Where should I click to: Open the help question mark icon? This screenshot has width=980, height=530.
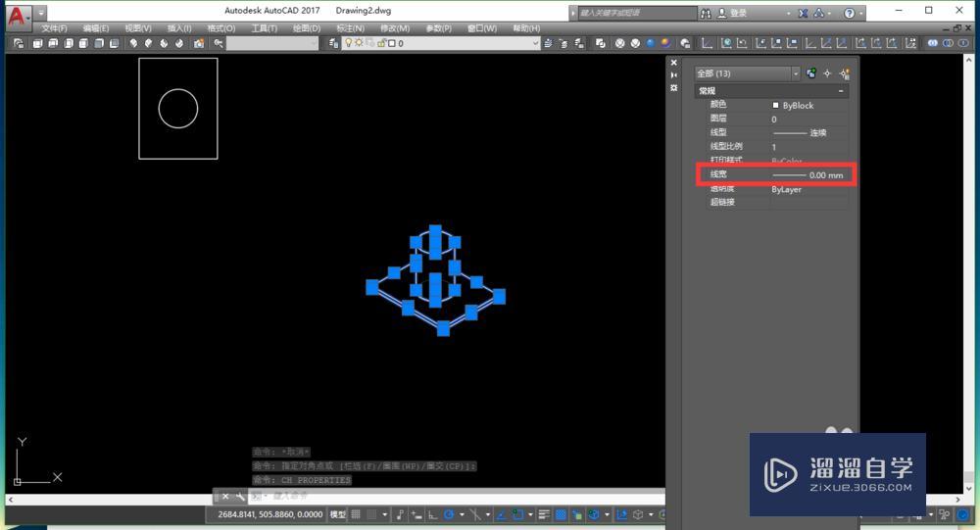point(849,13)
